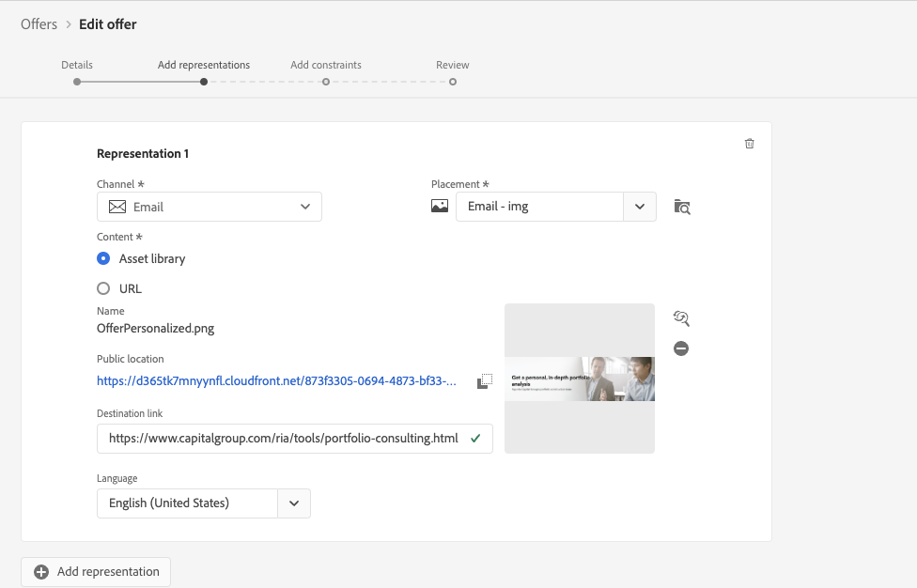The height and width of the screenshot is (588, 917).
Task: Click the Placement field showing Email - img
Action: (x=540, y=207)
